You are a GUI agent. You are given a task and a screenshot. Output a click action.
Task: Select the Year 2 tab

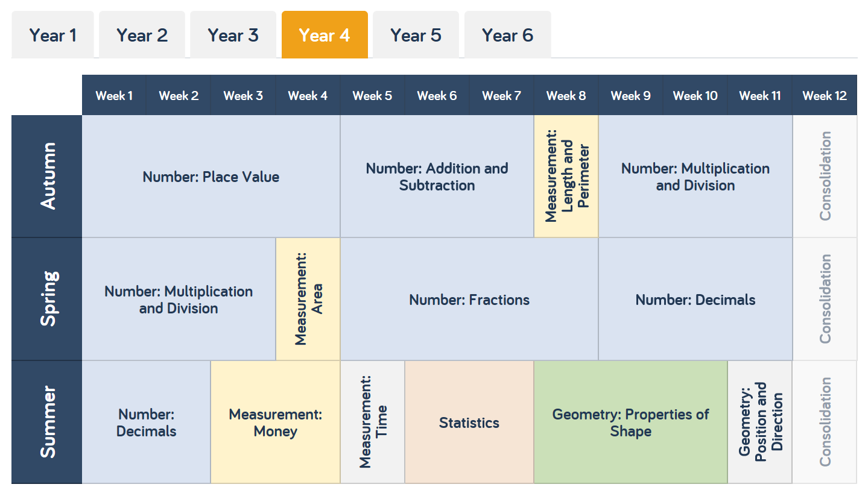[x=142, y=34]
